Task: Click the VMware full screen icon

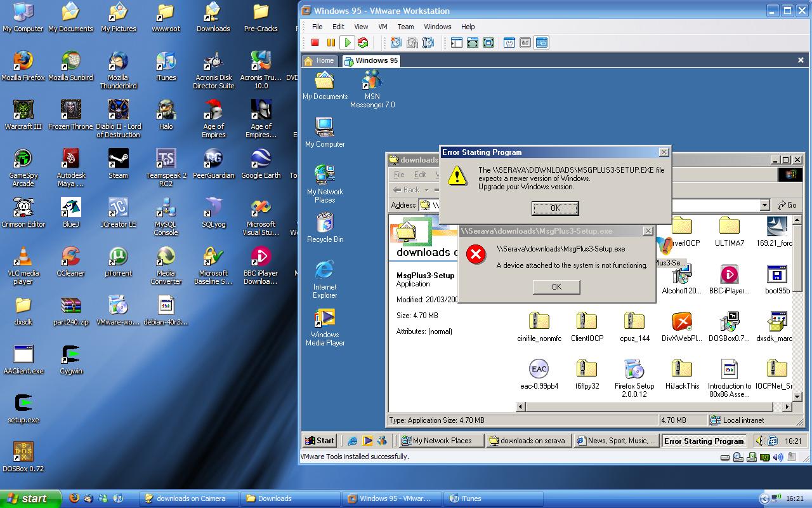Action: 488,43
